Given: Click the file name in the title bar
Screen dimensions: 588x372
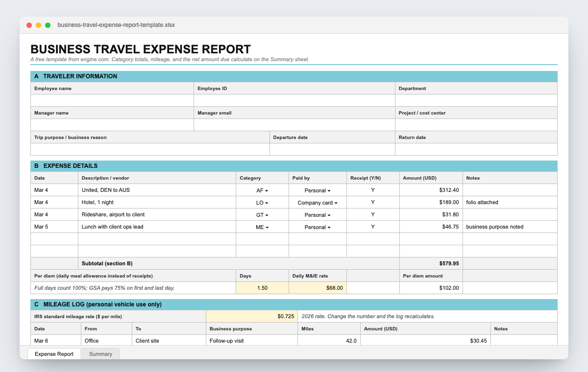Looking at the screenshot, I should (116, 24).
